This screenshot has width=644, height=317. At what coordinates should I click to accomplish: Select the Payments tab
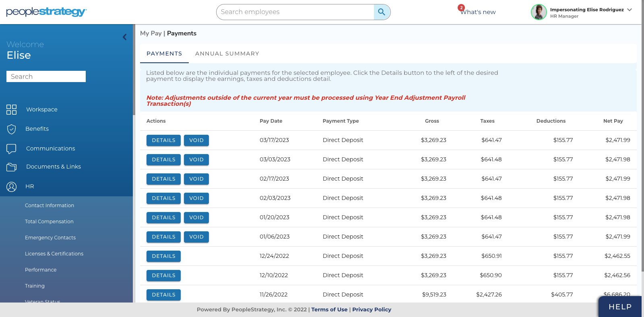[164, 54]
